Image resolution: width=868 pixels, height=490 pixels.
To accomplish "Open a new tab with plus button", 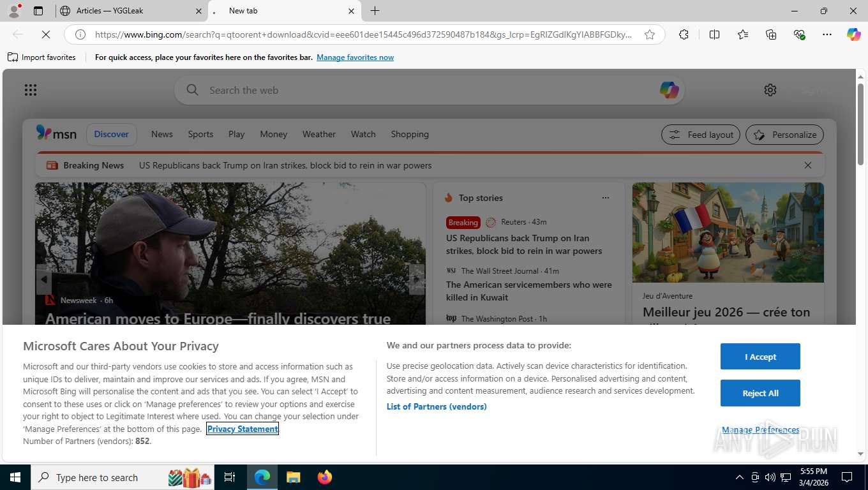I will tap(375, 11).
